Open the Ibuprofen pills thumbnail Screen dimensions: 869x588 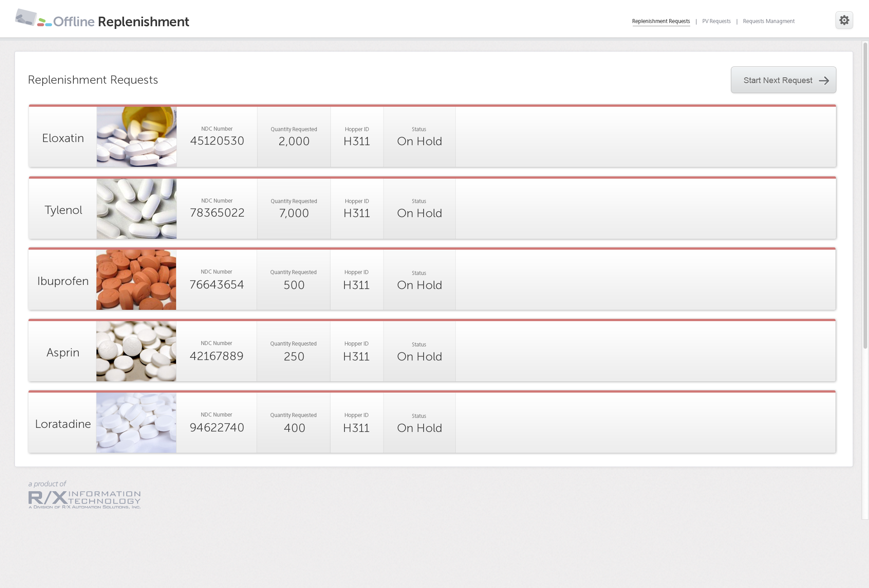[136, 280]
